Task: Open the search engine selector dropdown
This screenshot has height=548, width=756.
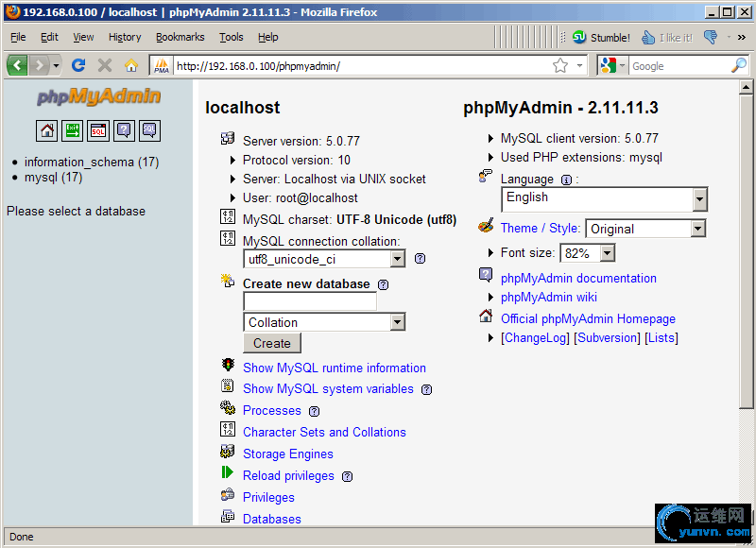Action: click(x=611, y=65)
